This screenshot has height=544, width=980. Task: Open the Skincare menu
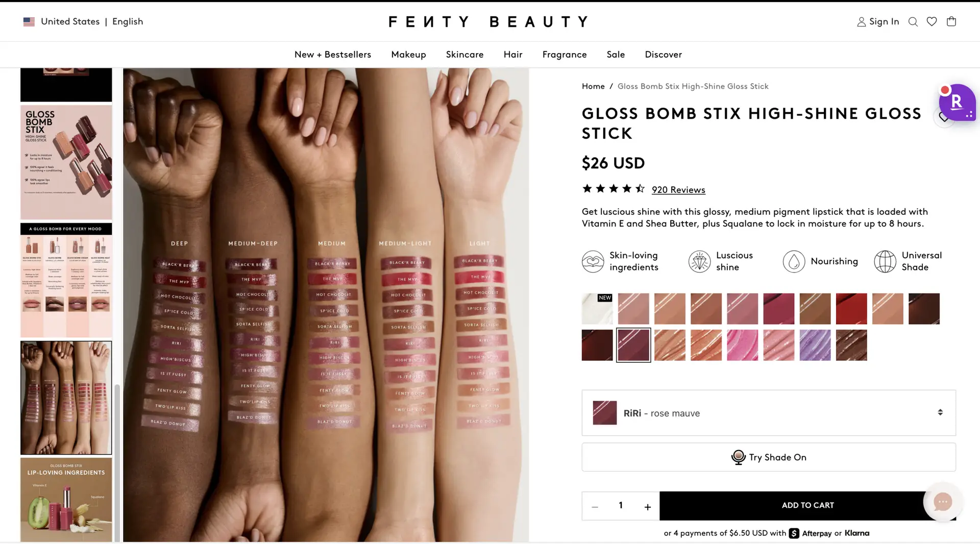coord(464,55)
